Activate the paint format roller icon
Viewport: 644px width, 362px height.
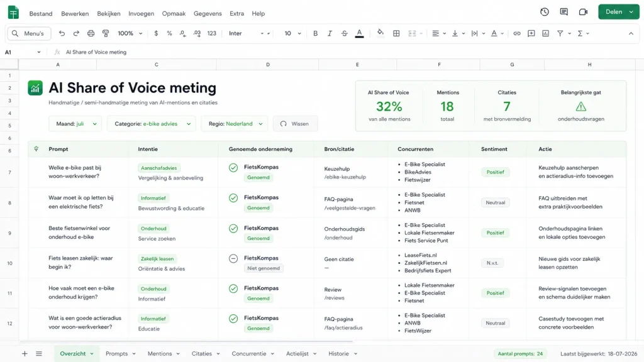[106, 33]
